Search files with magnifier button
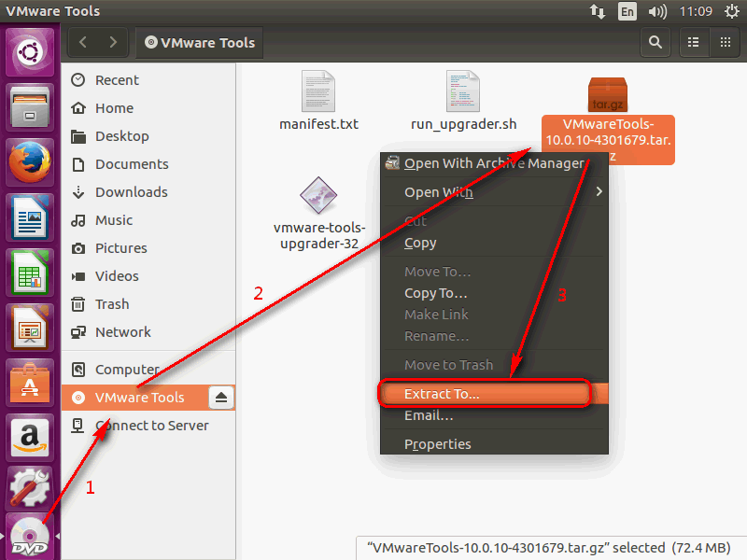 tap(655, 42)
